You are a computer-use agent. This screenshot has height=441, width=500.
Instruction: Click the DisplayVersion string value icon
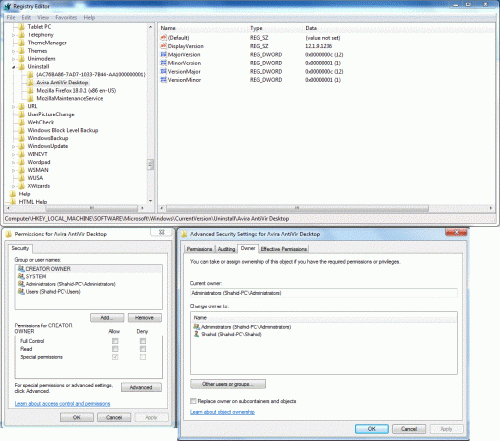coord(163,46)
